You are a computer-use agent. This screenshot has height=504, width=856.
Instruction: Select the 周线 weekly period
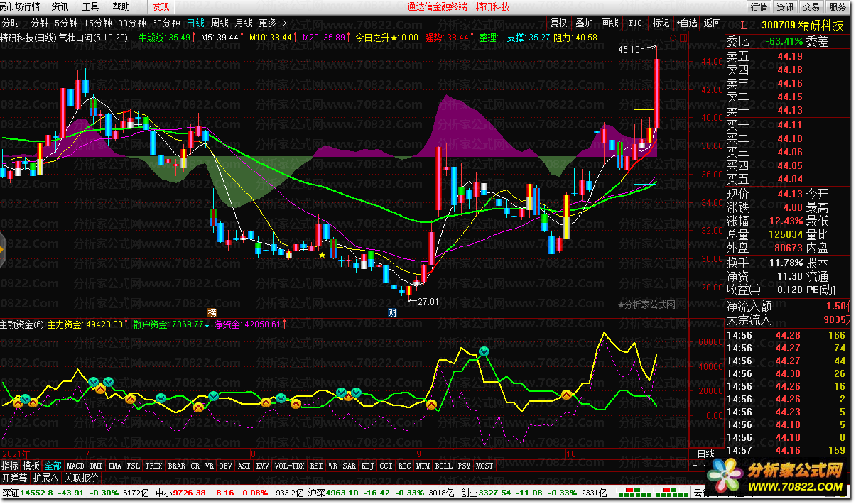click(x=220, y=23)
